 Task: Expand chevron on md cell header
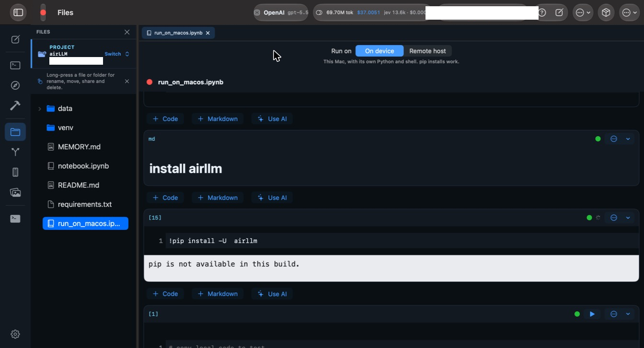(x=628, y=139)
